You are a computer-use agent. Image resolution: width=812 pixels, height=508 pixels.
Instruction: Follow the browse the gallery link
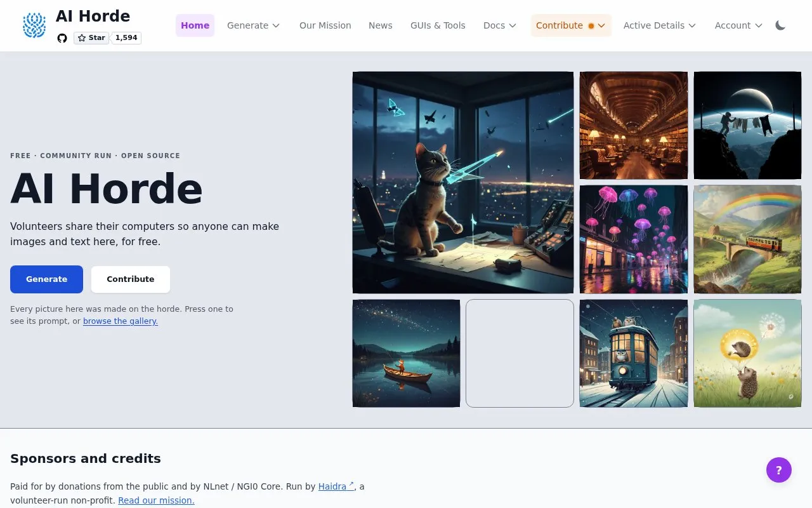121,321
